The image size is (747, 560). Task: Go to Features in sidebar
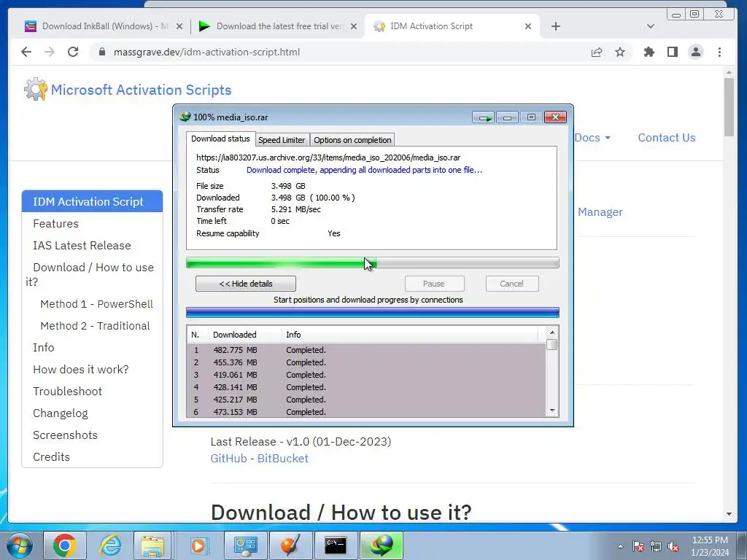[55, 223]
